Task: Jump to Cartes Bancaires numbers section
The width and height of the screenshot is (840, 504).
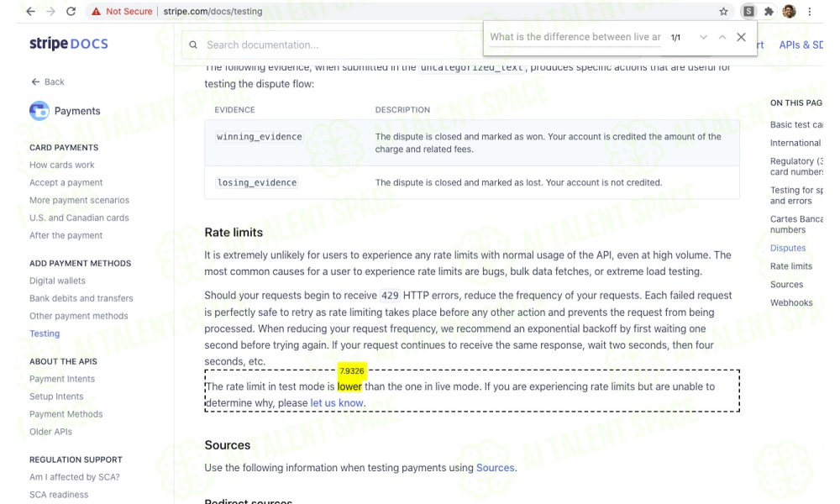Action: tap(796, 224)
